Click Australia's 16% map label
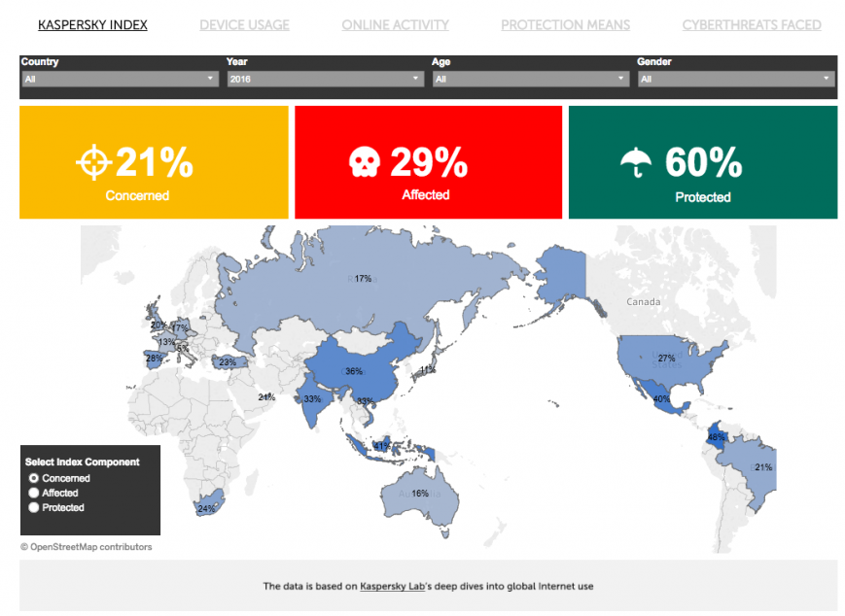The height and width of the screenshot is (616, 845). [x=420, y=494]
